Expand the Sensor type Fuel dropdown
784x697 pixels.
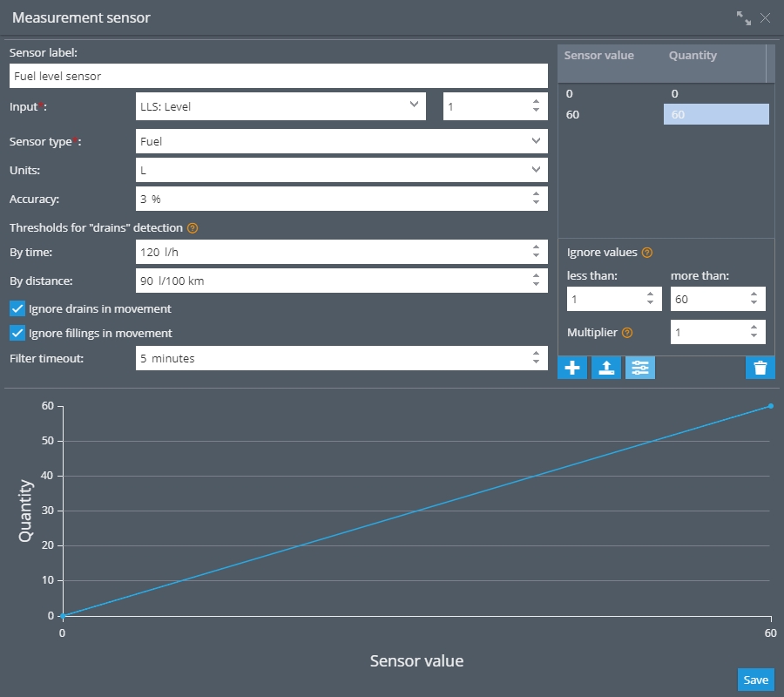click(x=341, y=140)
